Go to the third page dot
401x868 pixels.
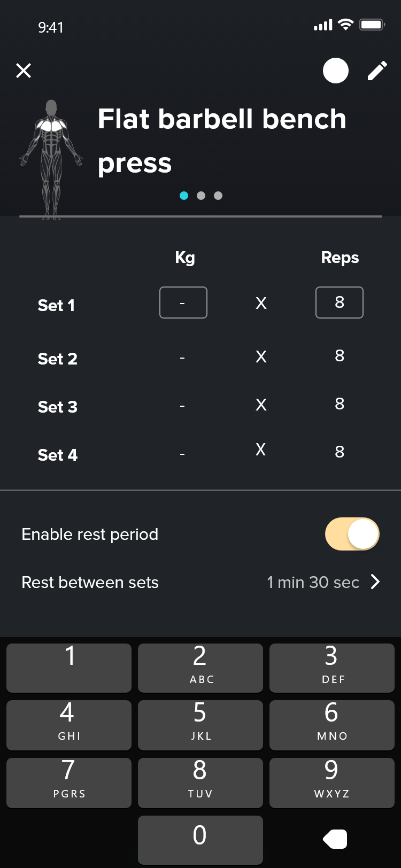point(218,196)
